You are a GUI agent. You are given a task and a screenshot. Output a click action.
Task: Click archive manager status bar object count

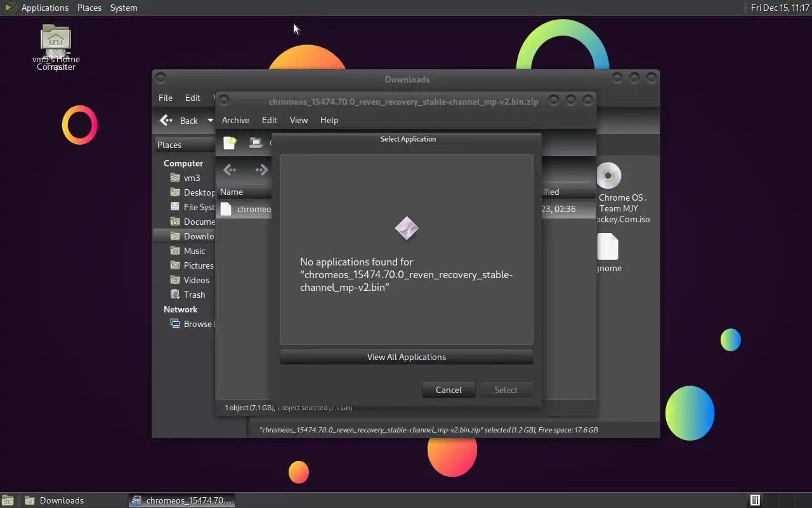click(x=289, y=408)
